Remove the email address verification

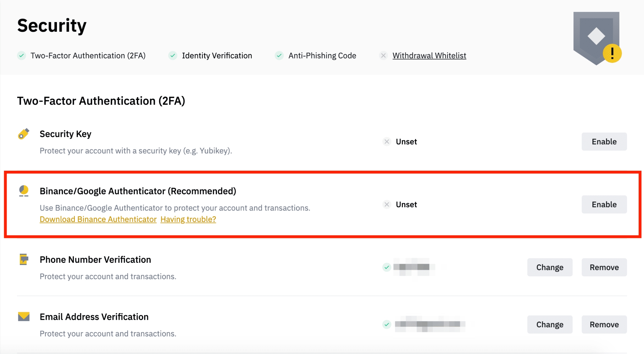604,324
